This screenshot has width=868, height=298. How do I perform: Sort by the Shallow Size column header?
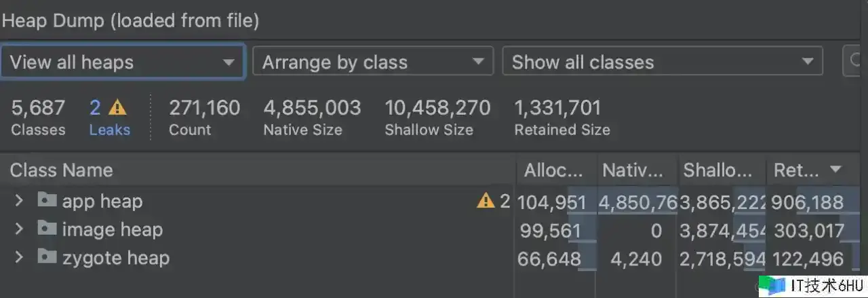click(x=719, y=170)
